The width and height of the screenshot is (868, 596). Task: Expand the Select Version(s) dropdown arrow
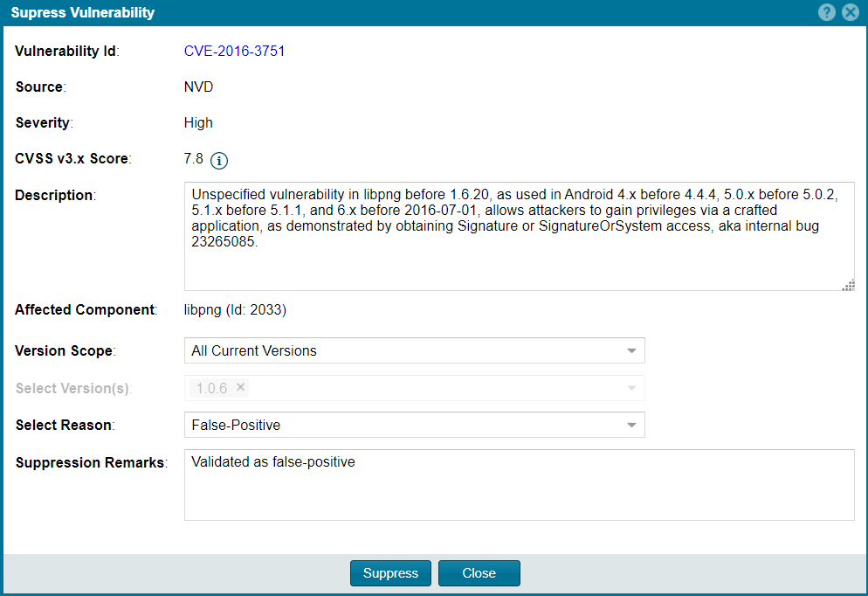pyautogui.click(x=631, y=388)
